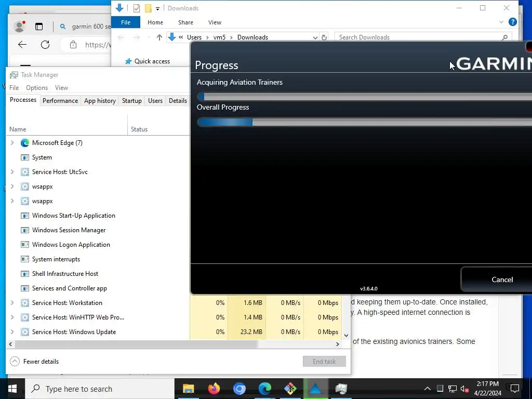Select the System process row
This screenshot has height=399, width=532.
coord(98,157)
